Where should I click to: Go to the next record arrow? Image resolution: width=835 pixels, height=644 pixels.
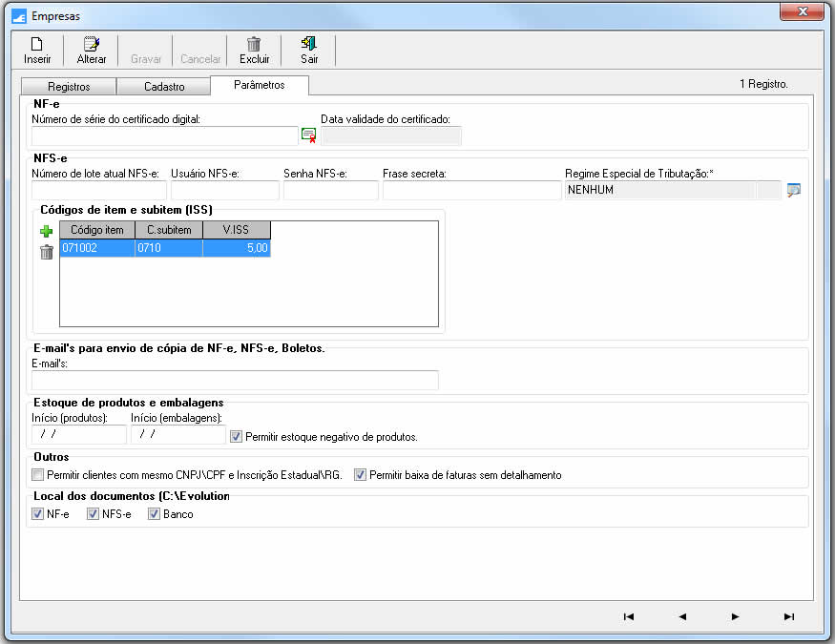click(735, 616)
